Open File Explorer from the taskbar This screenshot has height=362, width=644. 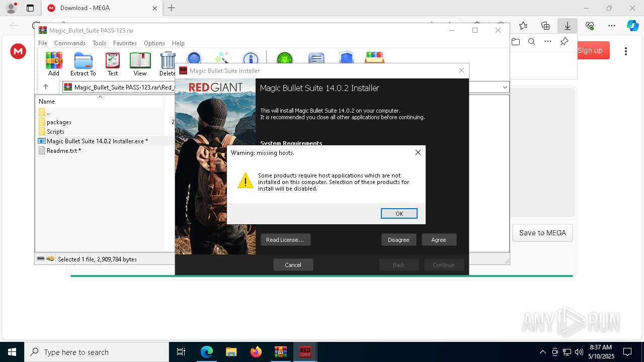(231, 352)
